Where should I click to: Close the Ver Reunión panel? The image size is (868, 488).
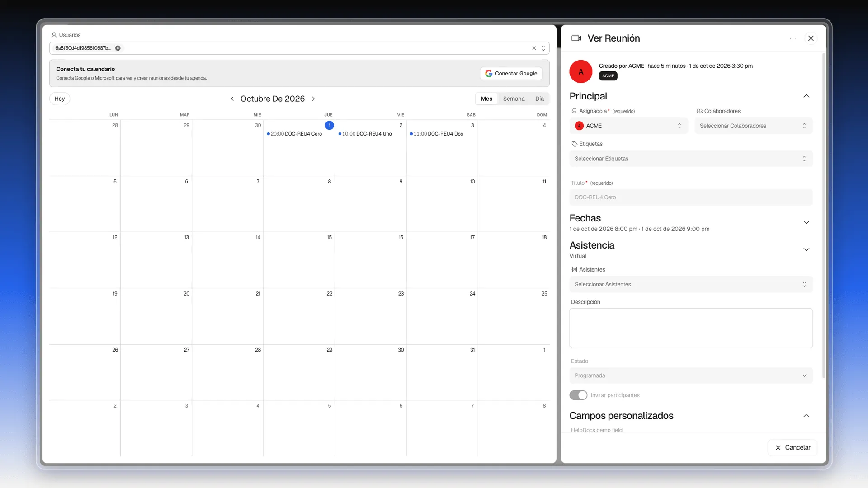click(x=811, y=38)
